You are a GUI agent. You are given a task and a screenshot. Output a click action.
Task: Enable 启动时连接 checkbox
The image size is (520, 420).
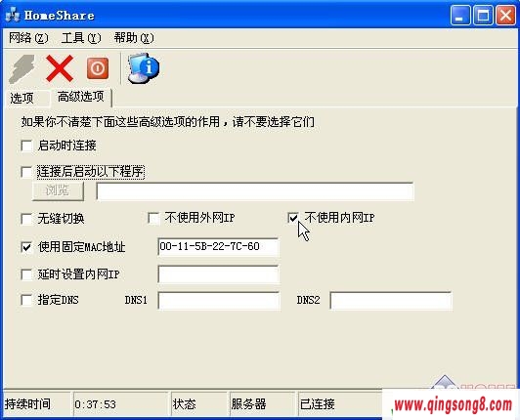(26, 146)
